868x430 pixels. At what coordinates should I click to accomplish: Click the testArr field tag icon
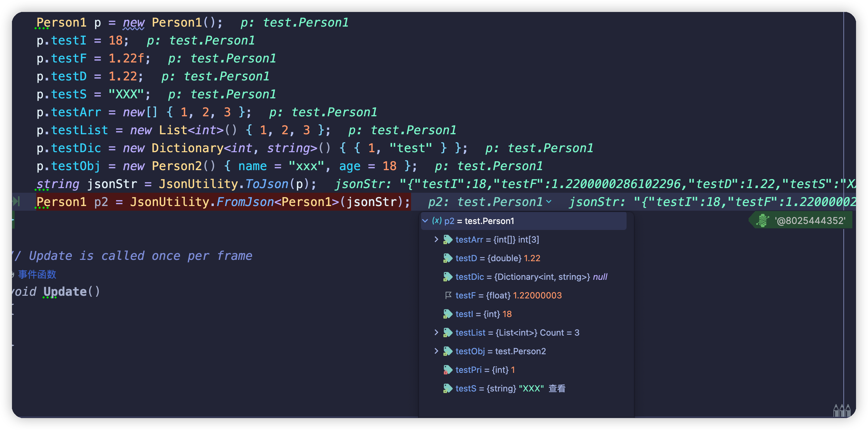[x=448, y=239]
